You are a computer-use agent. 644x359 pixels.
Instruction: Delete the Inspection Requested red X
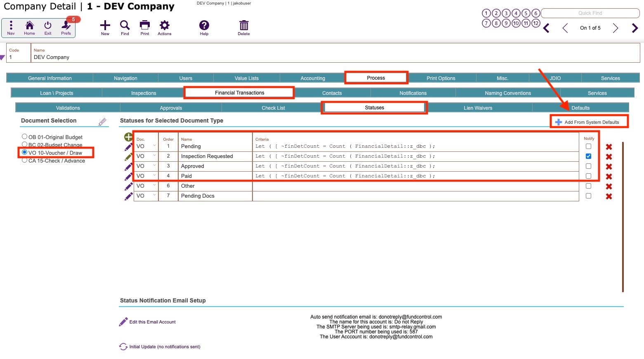pyautogui.click(x=609, y=157)
